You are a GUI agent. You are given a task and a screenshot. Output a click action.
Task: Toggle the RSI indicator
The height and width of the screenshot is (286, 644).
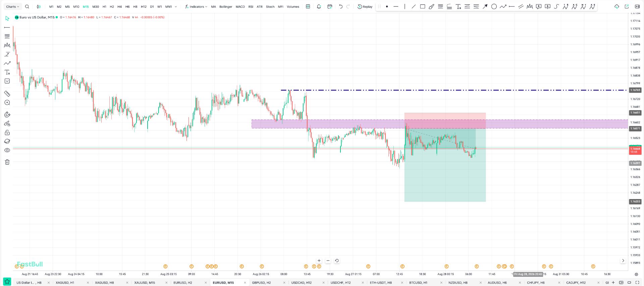[251, 7]
